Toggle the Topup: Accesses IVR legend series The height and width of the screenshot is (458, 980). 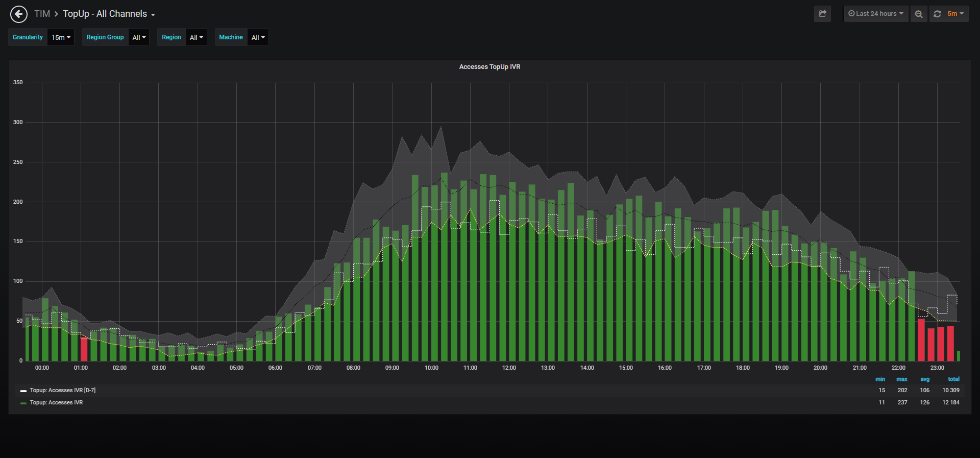coord(56,403)
